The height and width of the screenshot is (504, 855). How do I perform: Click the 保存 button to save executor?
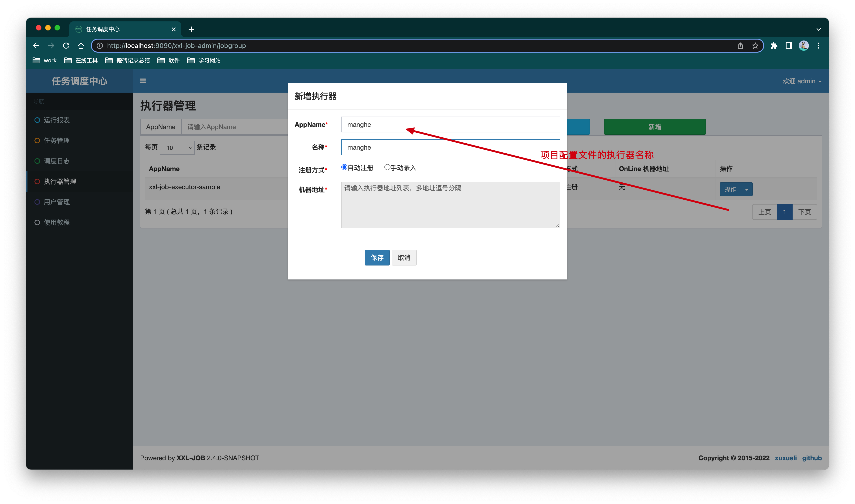(377, 257)
